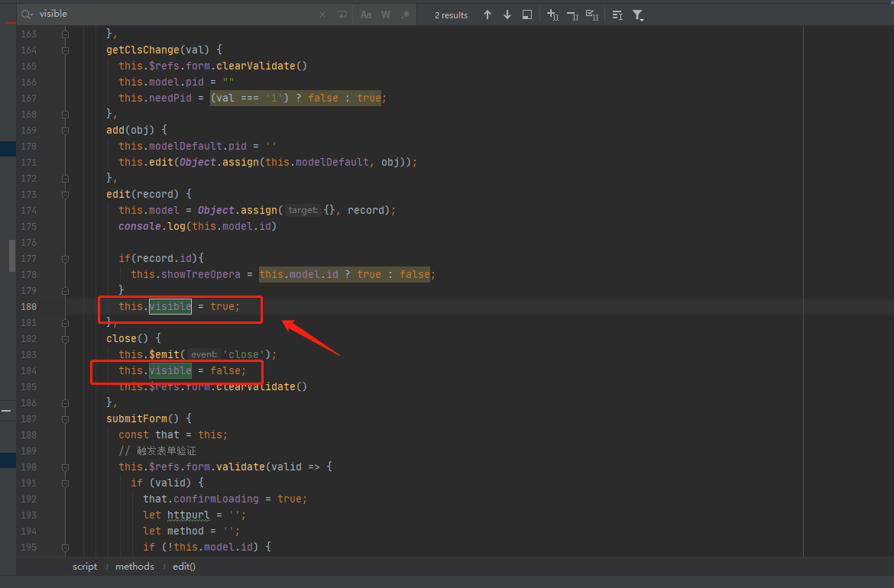Click 'Object.assign(this.modelDefault, obj)' on line 171
The height and width of the screenshot is (588, 894).
point(296,163)
